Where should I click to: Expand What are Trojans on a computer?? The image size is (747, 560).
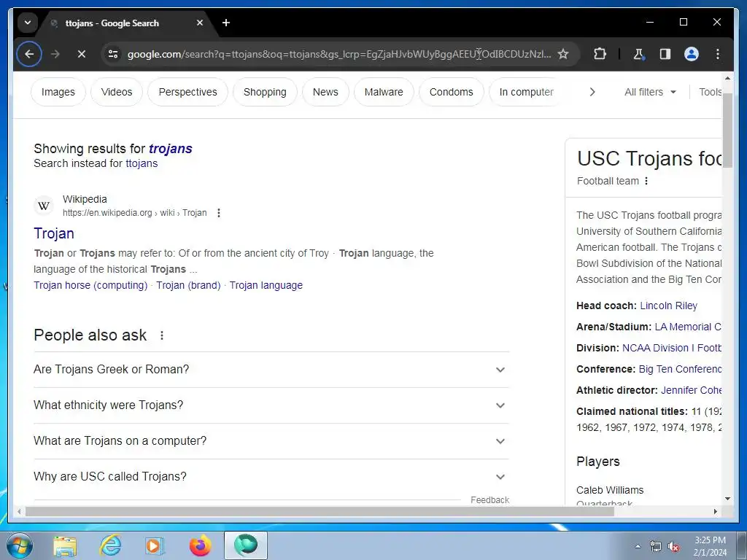point(271,441)
